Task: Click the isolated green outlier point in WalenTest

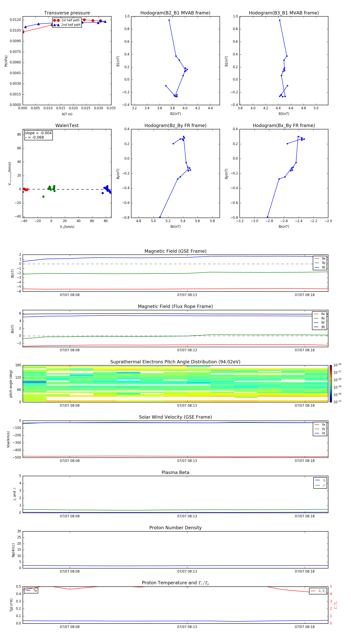Action: point(43,197)
